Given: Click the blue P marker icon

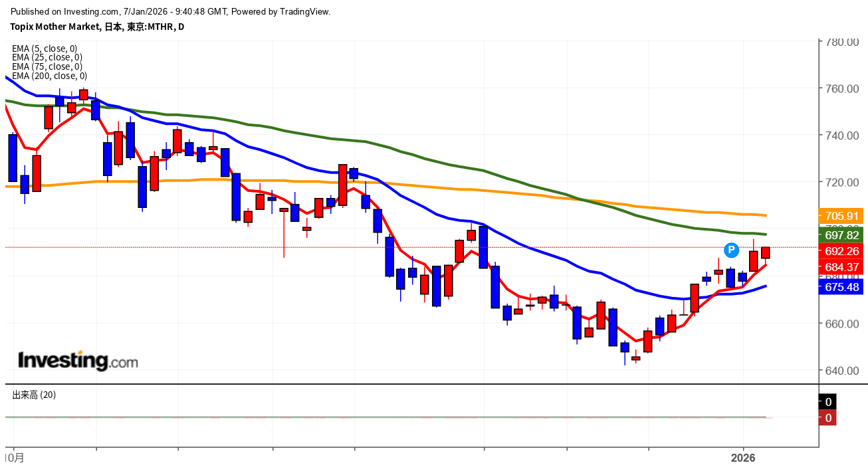Looking at the screenshot, I should 732,250.
